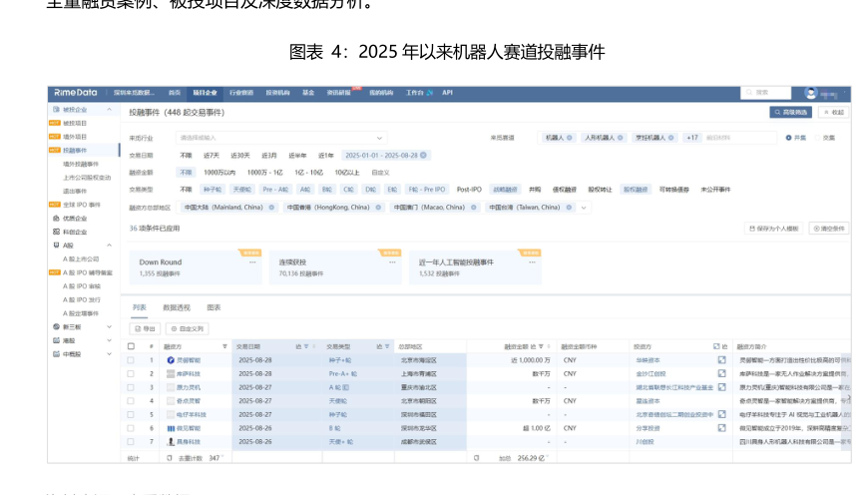Tick the select-all checkbox in table header
The width and height of the screenshot is (868, 495).
point(131,346)
